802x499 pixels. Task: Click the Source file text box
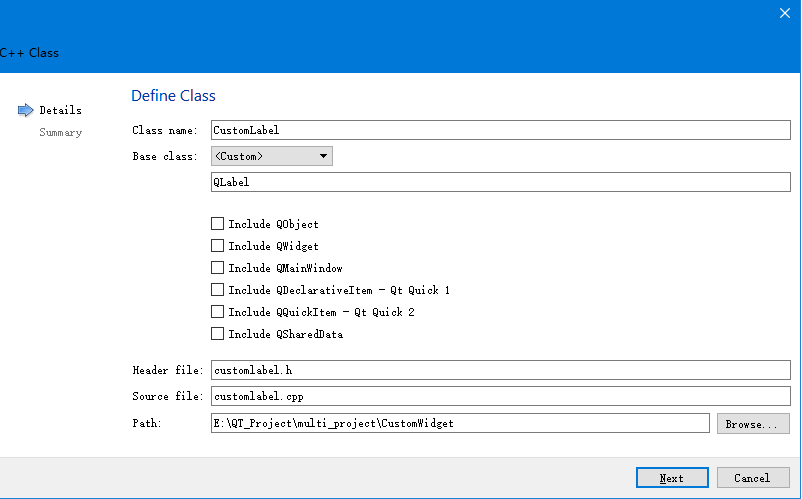tap(500, 396)
